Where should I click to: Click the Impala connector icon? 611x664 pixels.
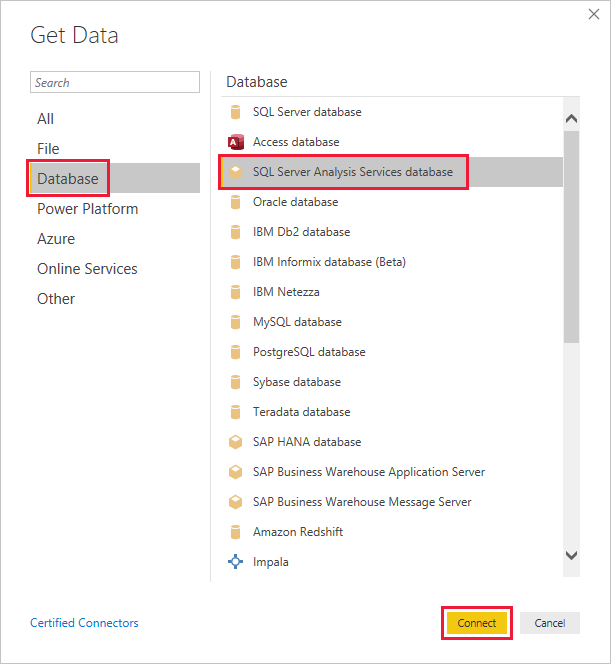click(236, 562)
